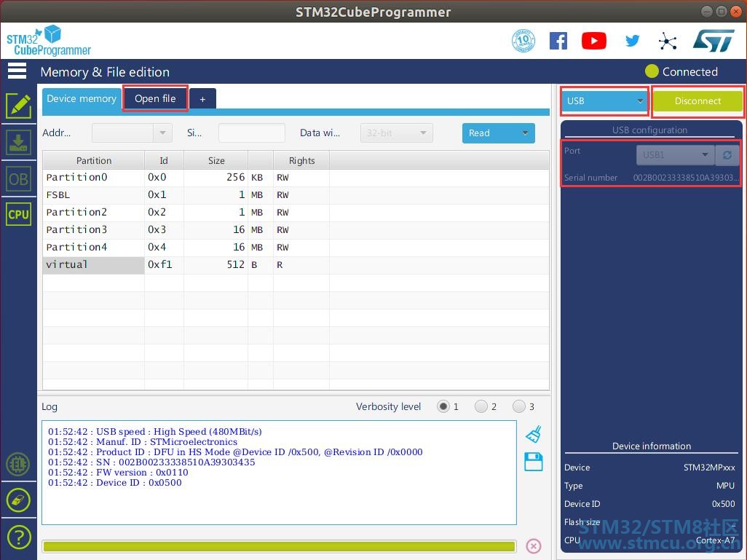
Task: Click the STM32MPxxx device value
Action: (709, 468)
